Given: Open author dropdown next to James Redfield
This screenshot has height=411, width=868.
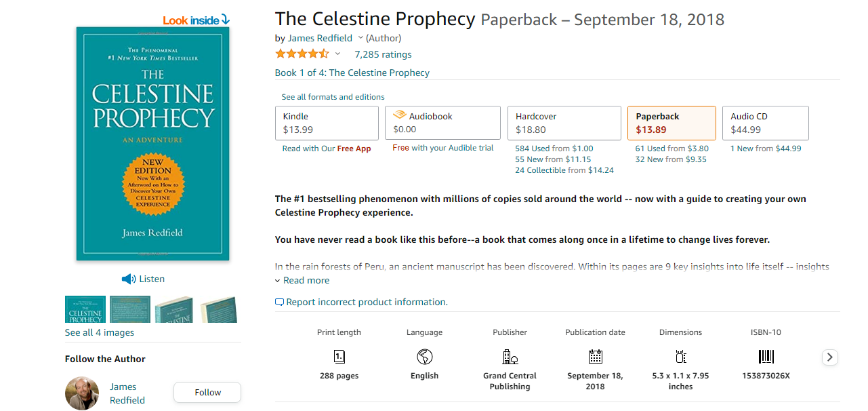Looking at the screenshot, I should click(360, 38).
